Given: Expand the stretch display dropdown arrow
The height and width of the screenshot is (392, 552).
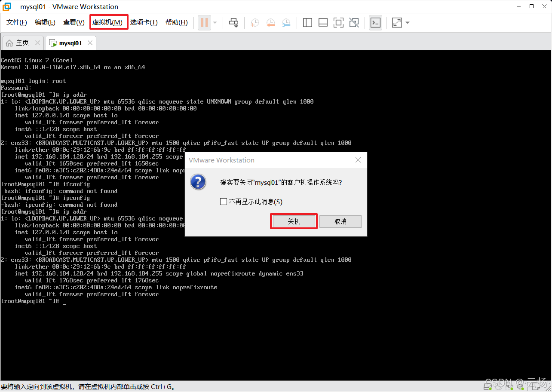Looking at the screenshot, I should coord(408,22).
